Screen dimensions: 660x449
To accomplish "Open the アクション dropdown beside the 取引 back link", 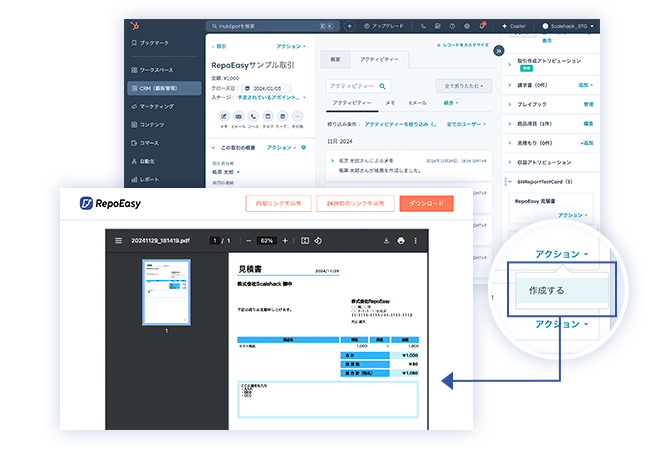I will 291,46.
